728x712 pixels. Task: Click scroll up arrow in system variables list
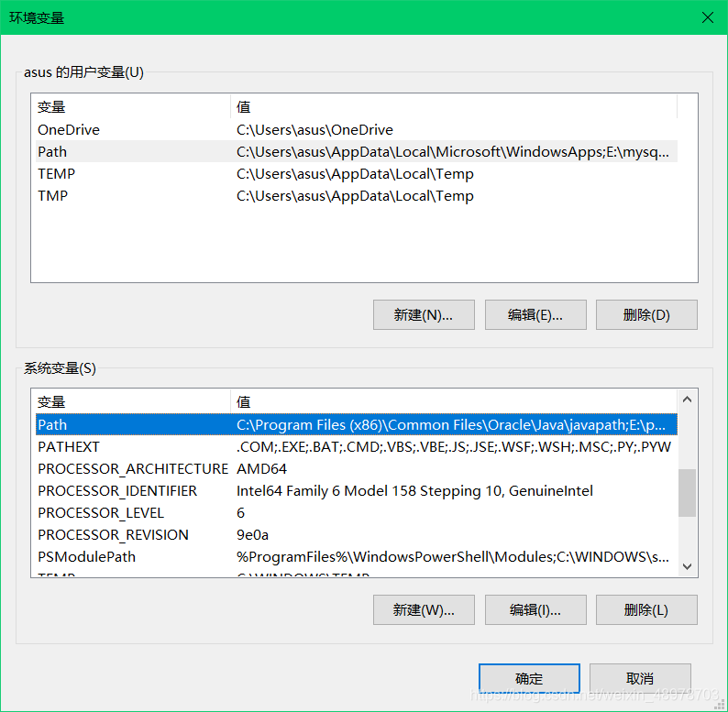[x=687, y=400]
